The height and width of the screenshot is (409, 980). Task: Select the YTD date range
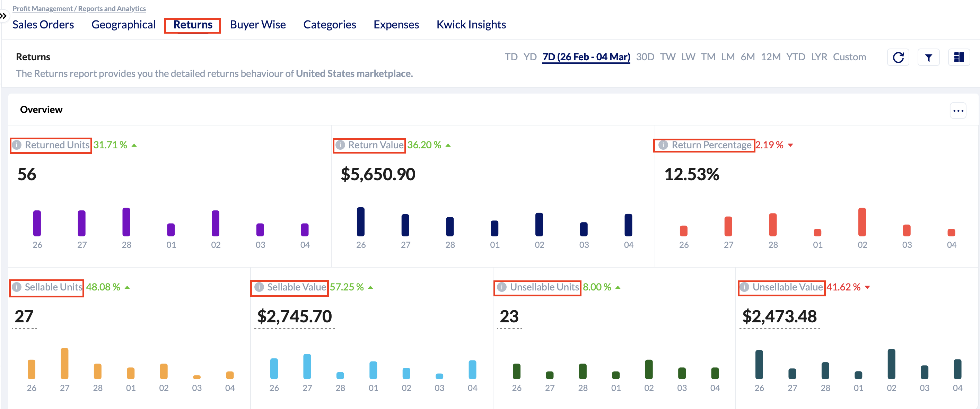tap(796, 57)
